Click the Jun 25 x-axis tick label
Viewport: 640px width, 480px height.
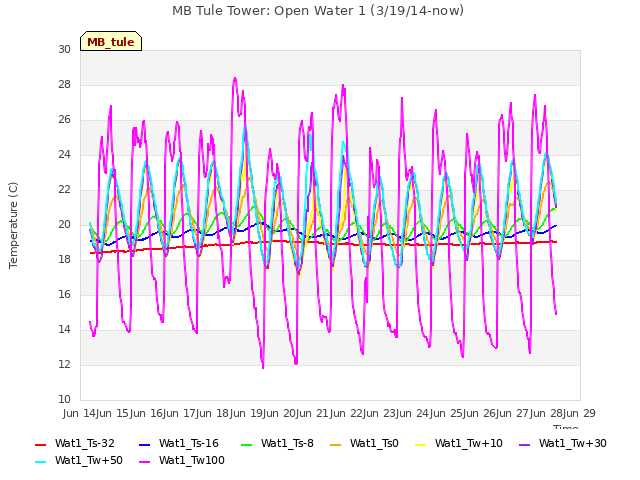pyautogui.click(x=447, y=413)
